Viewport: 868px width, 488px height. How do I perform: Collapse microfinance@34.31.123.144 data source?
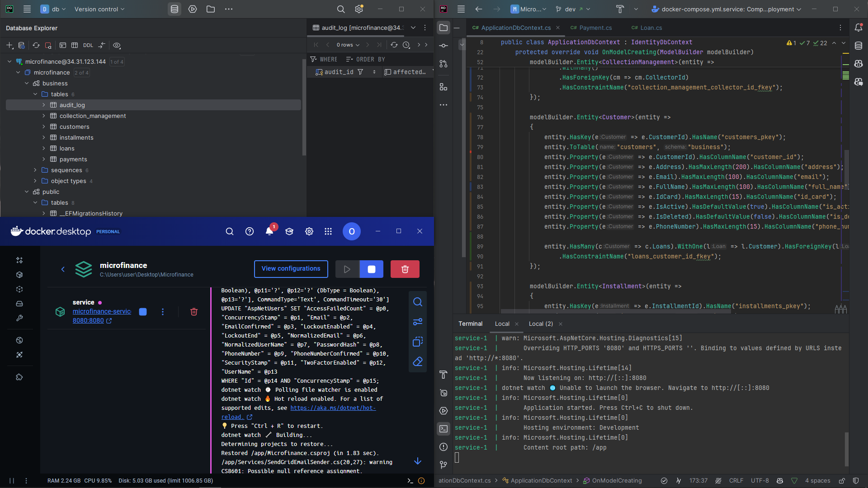click(9, 61)
